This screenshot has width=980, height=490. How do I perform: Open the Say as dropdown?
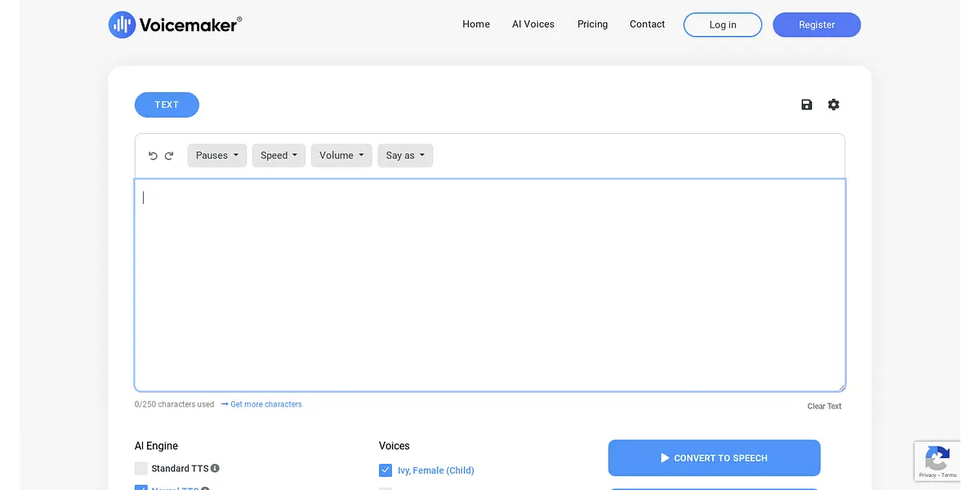(x=405, y=156)
